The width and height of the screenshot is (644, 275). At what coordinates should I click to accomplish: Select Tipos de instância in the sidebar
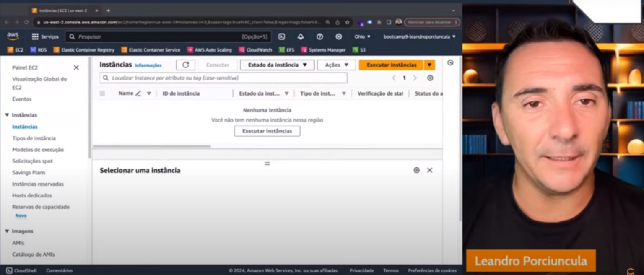click(x=34, y=138)
